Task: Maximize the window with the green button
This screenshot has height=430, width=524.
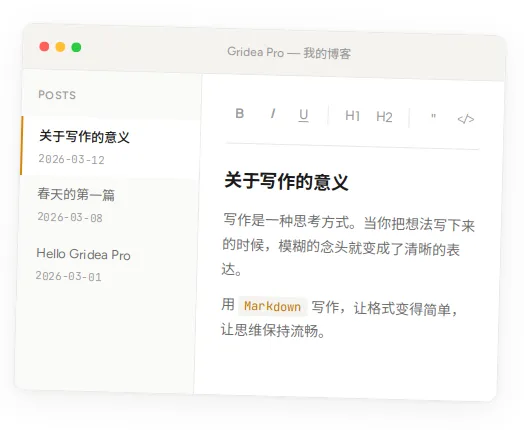Action: pyautogui.click(x=76, y=47)
